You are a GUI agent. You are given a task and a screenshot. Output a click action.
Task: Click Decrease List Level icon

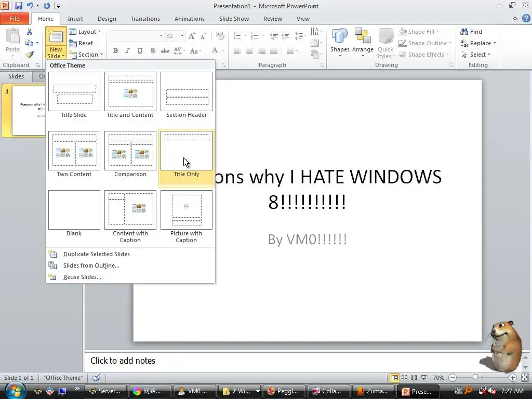point(274,36)
